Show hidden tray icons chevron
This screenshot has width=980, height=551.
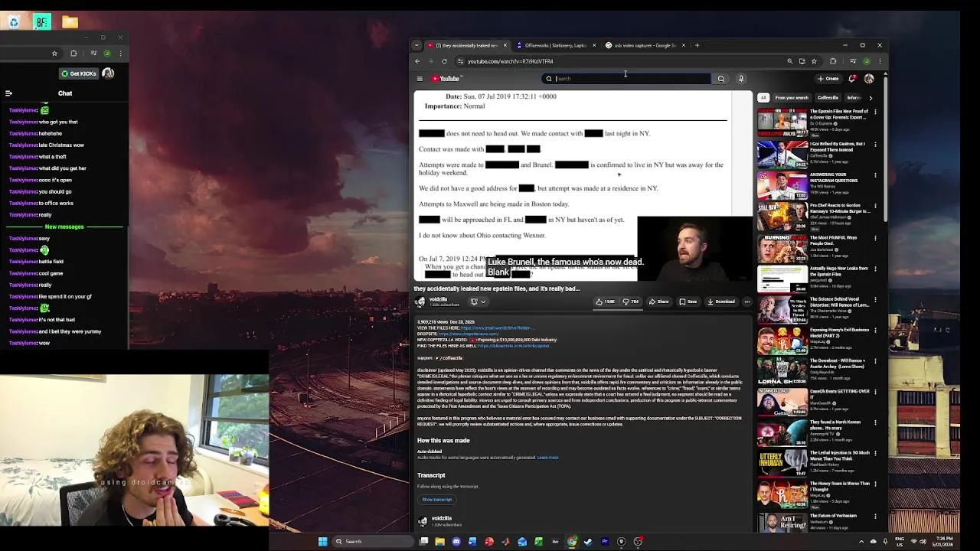coord(861,542)
